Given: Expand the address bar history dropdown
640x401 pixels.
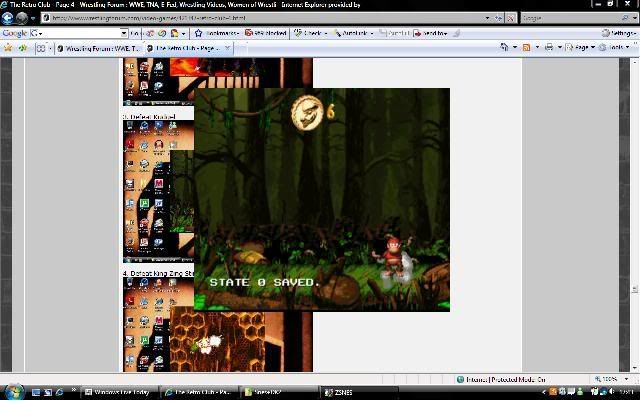Looking at the screenshot, I should tap(487, 18).
